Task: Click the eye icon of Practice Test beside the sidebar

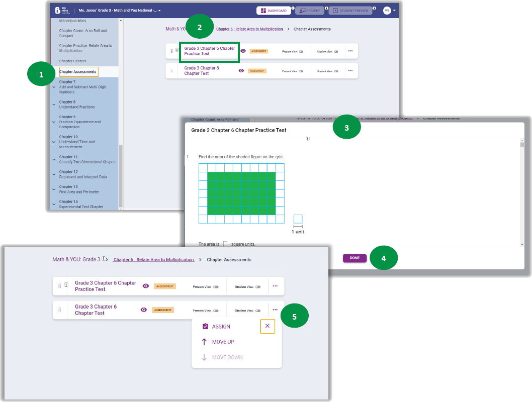Action: pyautogui.click(x=243, y=51)
